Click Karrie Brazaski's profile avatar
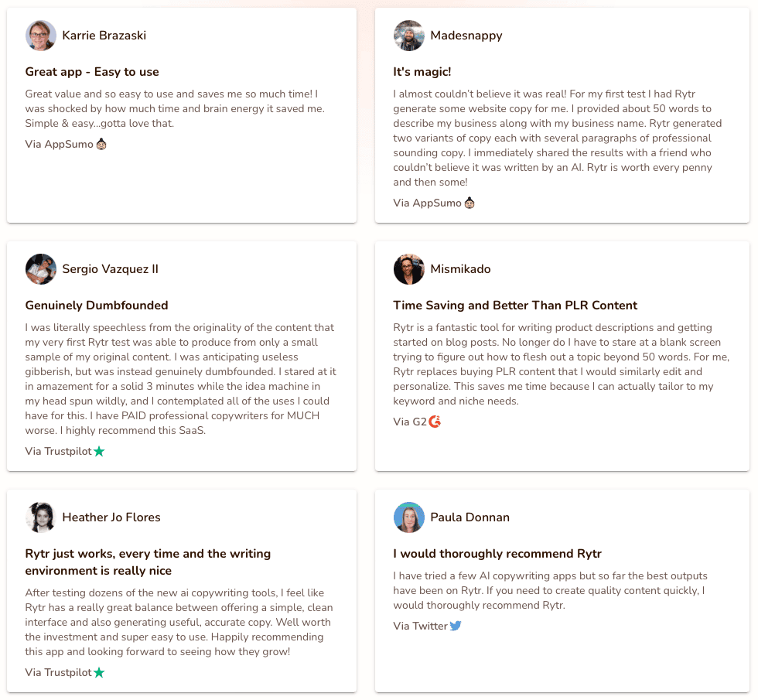758x700 pixels. click(x=40, y=36)
